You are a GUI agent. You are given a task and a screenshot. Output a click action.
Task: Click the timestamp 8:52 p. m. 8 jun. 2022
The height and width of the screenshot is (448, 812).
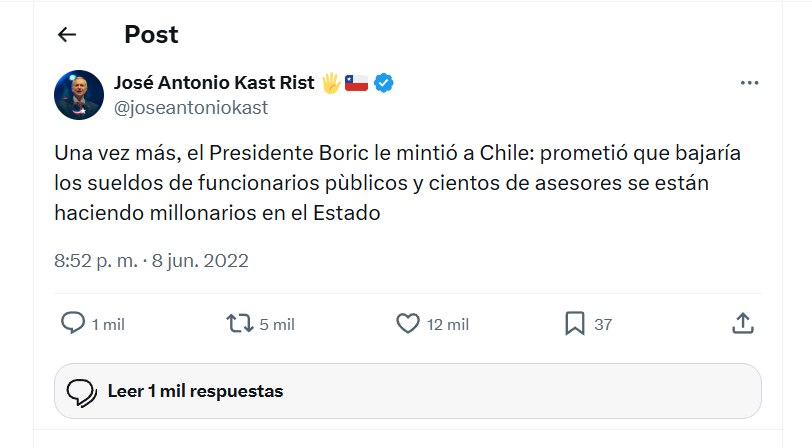pos(151,261)
